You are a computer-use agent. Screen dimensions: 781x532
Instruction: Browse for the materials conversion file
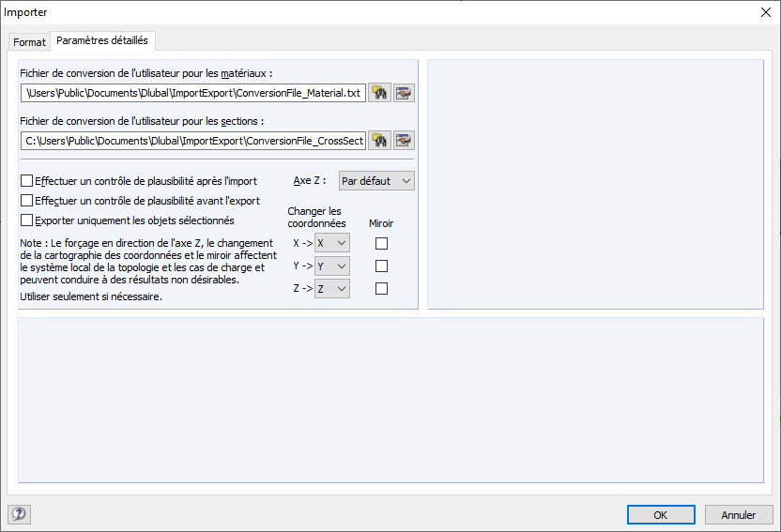[379, 92]
